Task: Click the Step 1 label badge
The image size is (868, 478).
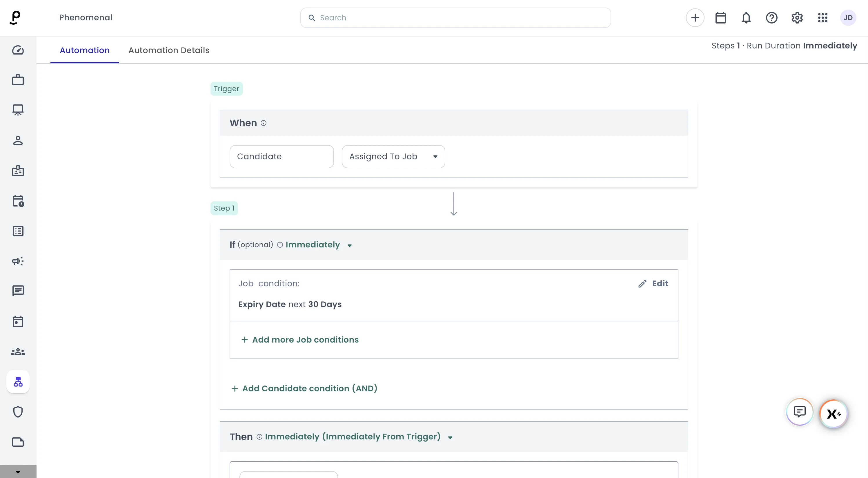Action: tap(224, 208)
